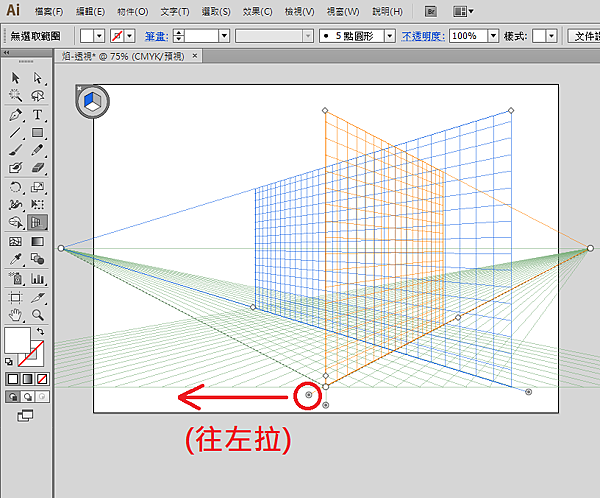Screen dimensions: 600x498
Task: Open the 檔案(F) menu
Action: click(x=49, y=12)
